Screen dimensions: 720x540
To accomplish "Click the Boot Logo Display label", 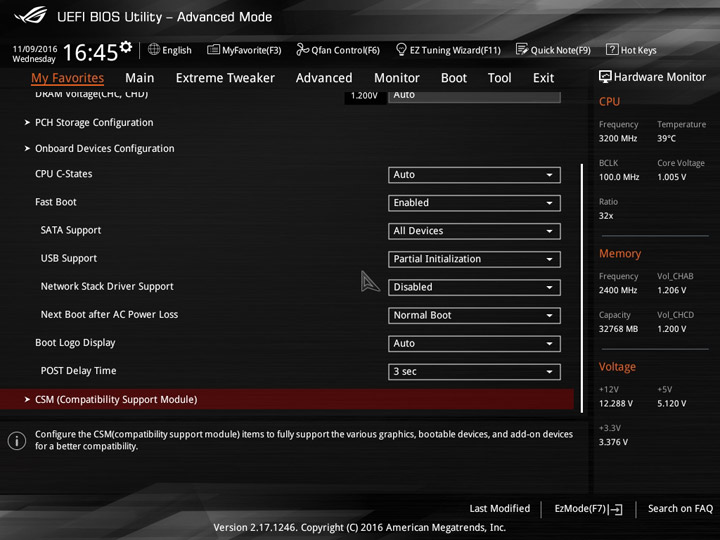I will [75, 343].
